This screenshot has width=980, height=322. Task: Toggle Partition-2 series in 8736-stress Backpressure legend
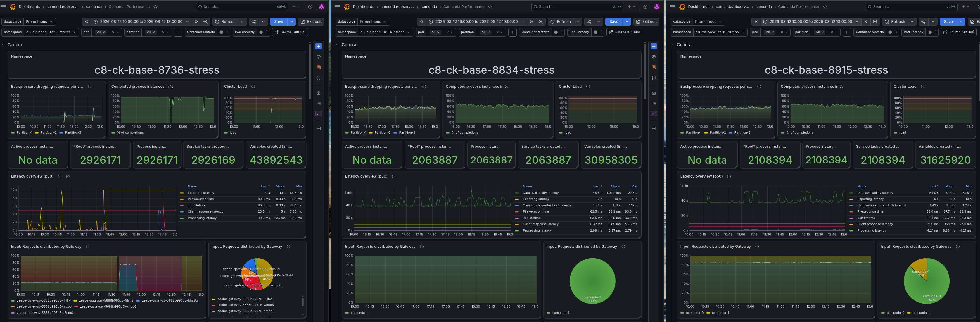(x=48, y=132)
